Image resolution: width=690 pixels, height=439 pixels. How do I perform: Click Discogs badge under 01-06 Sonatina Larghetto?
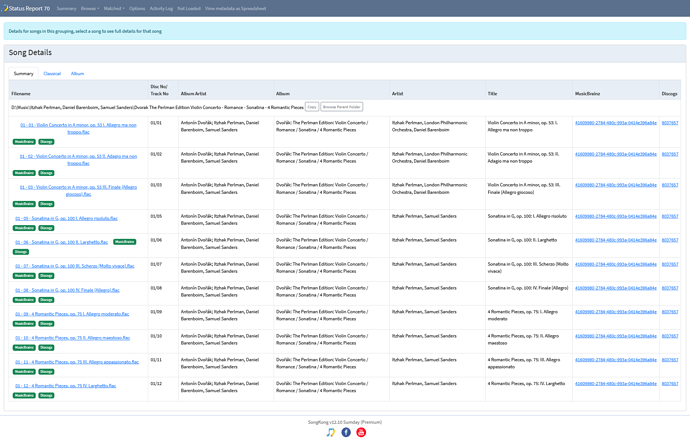click(21, 252)
